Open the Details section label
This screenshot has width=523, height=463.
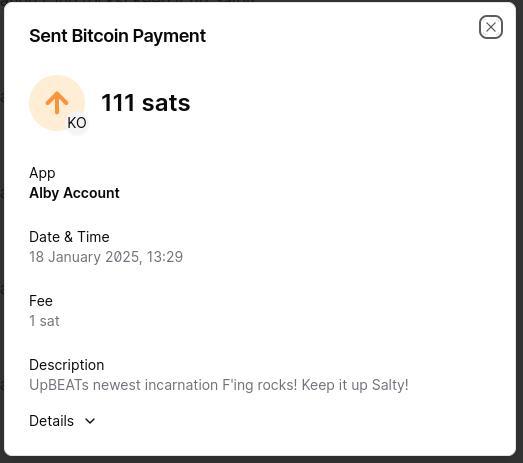51,421
